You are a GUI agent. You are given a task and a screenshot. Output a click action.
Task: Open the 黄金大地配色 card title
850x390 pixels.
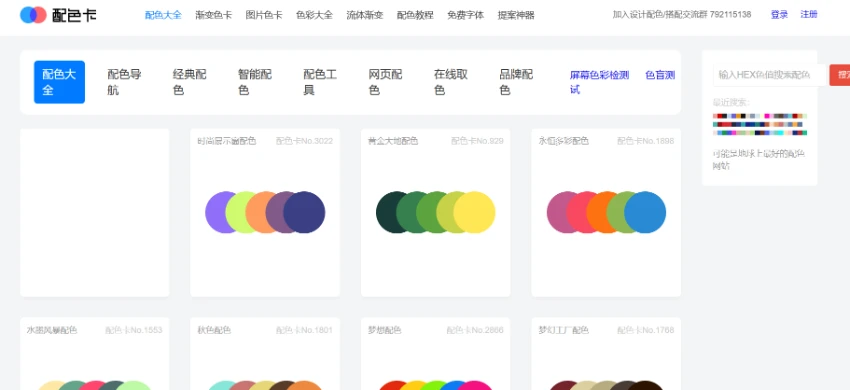(x=393, y=141)
